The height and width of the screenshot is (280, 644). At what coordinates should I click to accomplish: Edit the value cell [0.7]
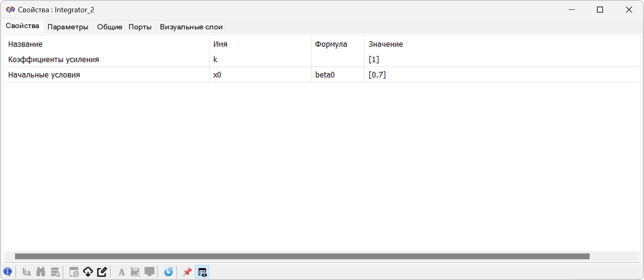click(502, 75)
